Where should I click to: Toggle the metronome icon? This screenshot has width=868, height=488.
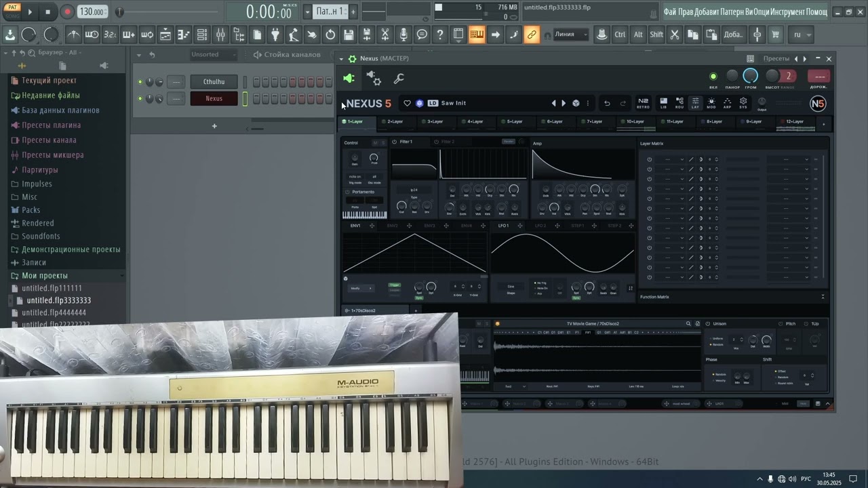pyautogui.click(x=74, y=35)
